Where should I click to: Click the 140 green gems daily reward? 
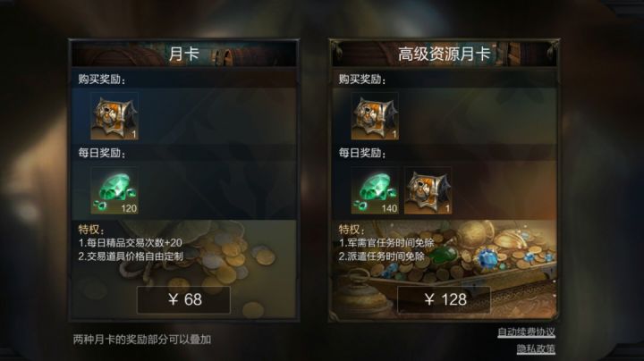[375, 190]
